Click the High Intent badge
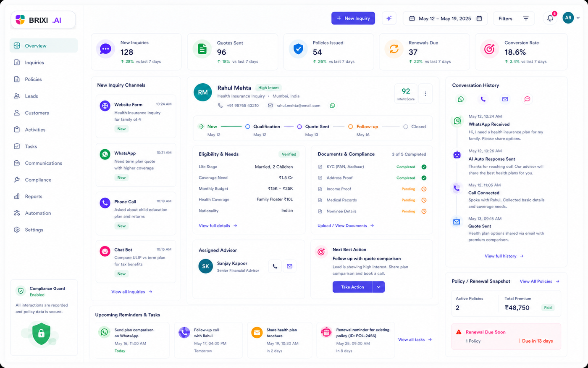This screenshot has height=368, width=588. pyautogui.click(x=268, y=88)
